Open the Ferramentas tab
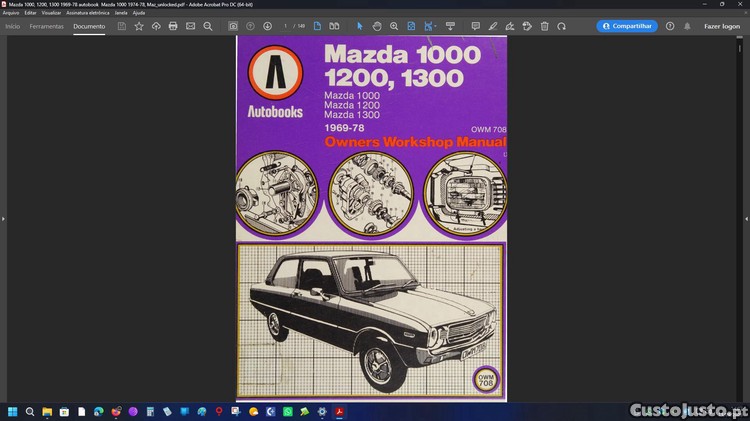The image size is (750, 421). coord(46,26)
